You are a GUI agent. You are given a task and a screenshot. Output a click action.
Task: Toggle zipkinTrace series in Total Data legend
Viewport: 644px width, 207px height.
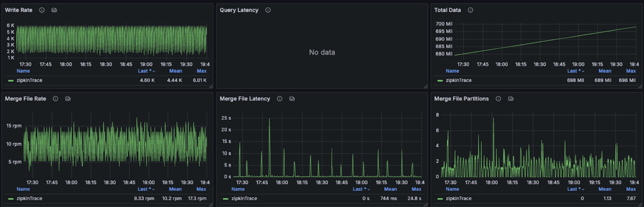[458, 80]
